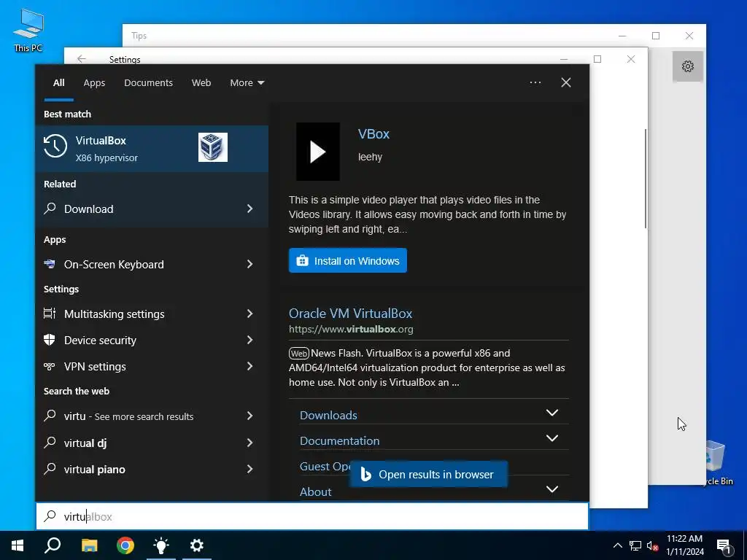Image resolution: width=747 pixels, height=560 pixels.
Task: Switch to Settings app in taskbar
Action: pyautogui.click(x=197, y=545)
